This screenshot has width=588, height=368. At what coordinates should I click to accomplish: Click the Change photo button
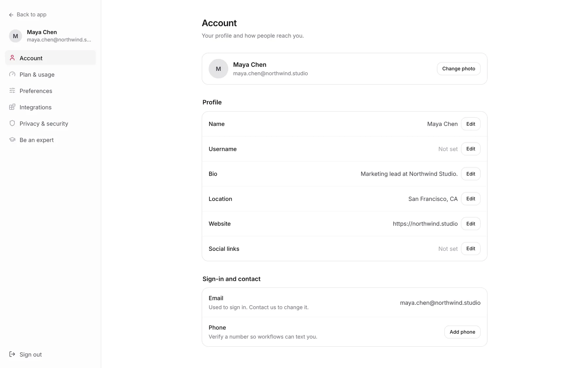pos(458,69)
